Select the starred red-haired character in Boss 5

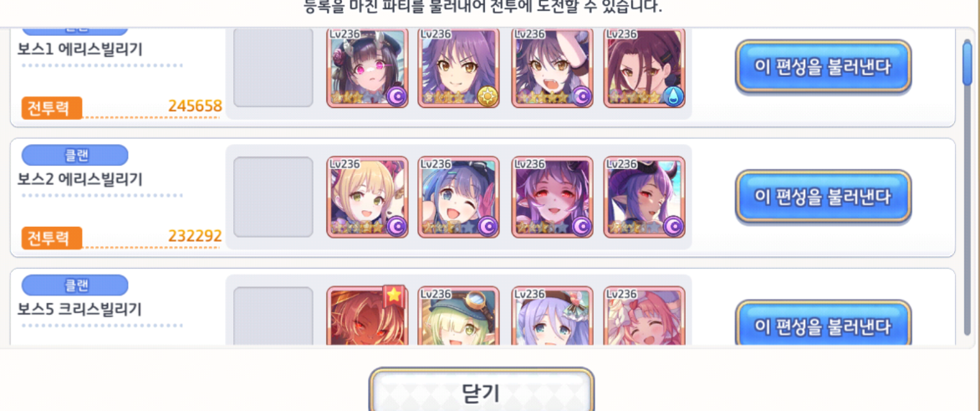[x=368, y=316]
